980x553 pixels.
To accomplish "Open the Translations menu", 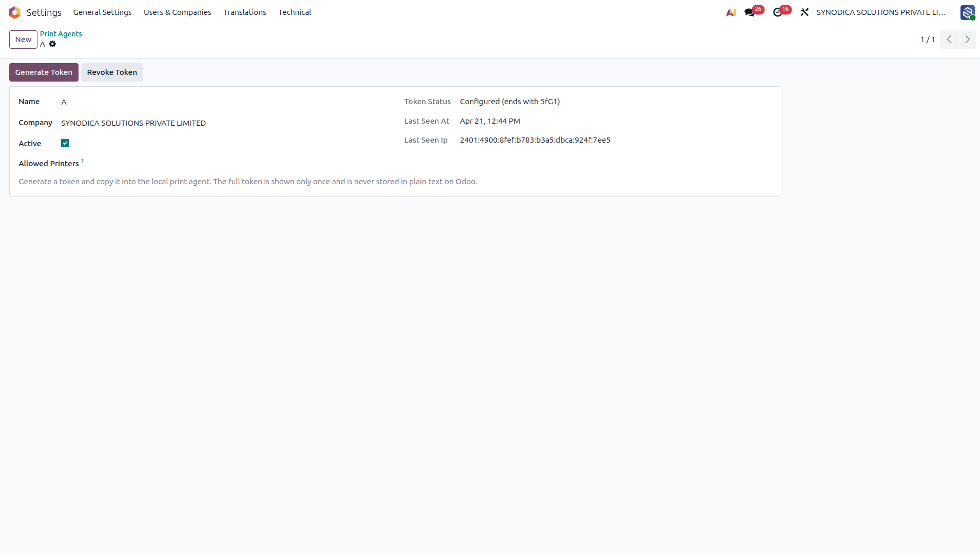I will (x=245, y=12).
